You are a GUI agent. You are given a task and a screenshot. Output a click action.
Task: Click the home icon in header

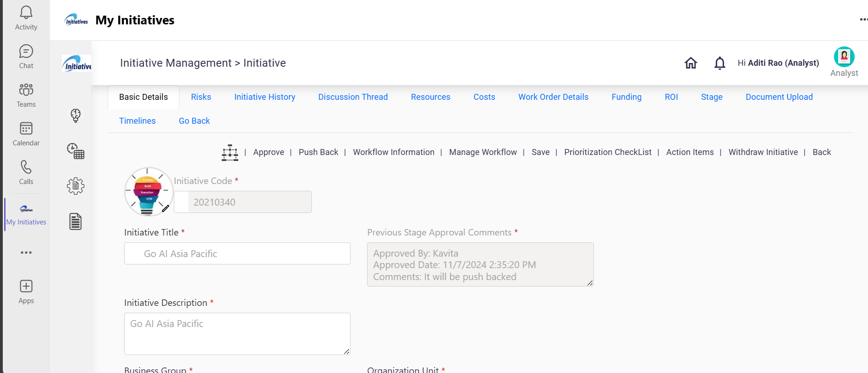690,63
